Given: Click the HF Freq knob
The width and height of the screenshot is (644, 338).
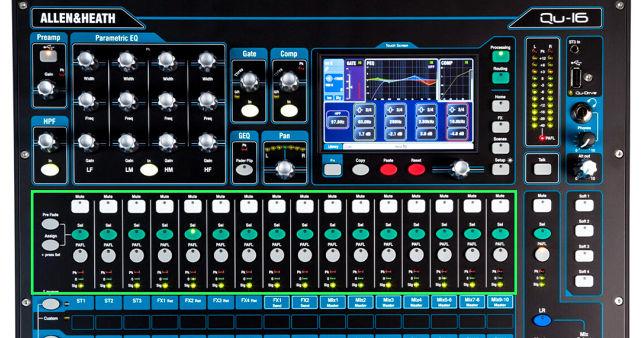Looking at the screenshot, I should click(x=207, y=100).
